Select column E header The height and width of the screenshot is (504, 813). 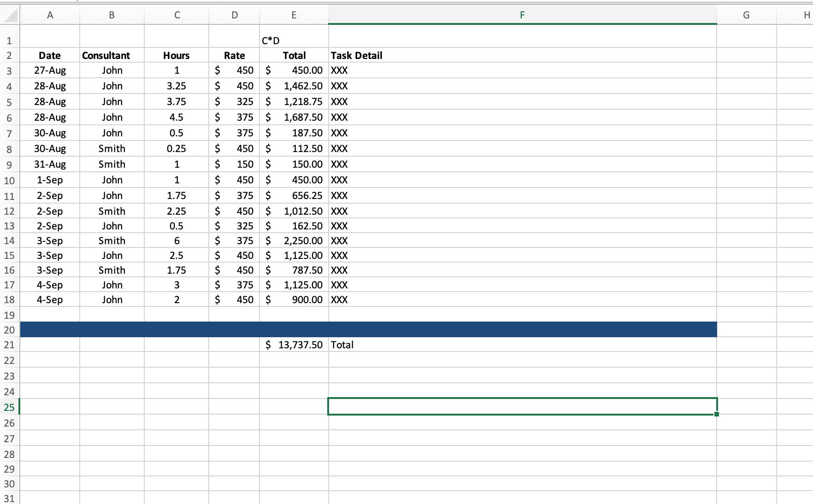(x=294, y=15)
